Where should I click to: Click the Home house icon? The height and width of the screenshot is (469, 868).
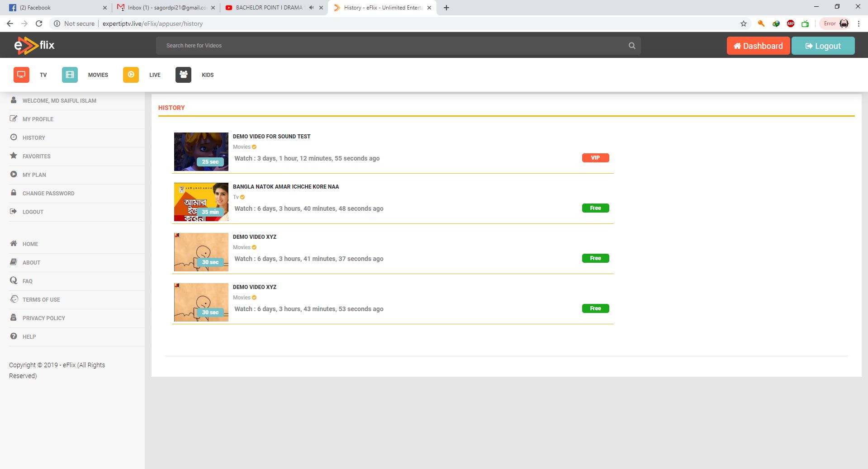pos(14,243)
